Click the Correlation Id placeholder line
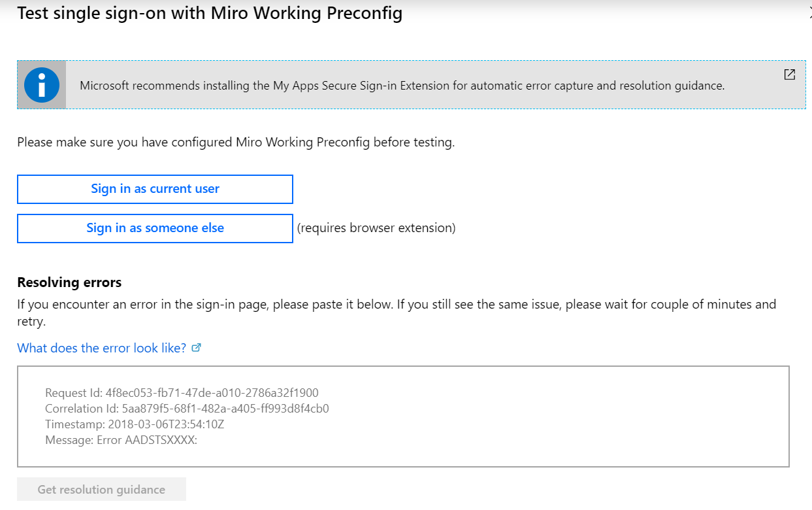Image resolution: width=812 pixels, height=510 pixels. (x=187, y=409)
